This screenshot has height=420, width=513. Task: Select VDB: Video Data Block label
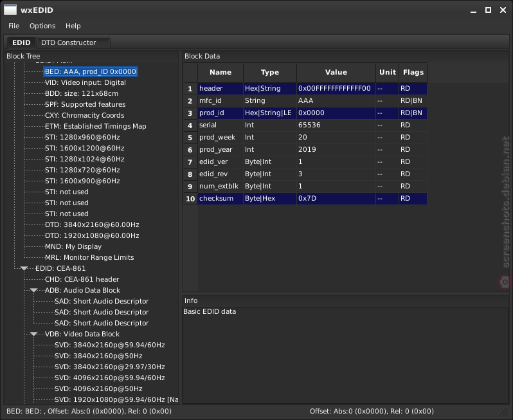click(x=82, y=334)
